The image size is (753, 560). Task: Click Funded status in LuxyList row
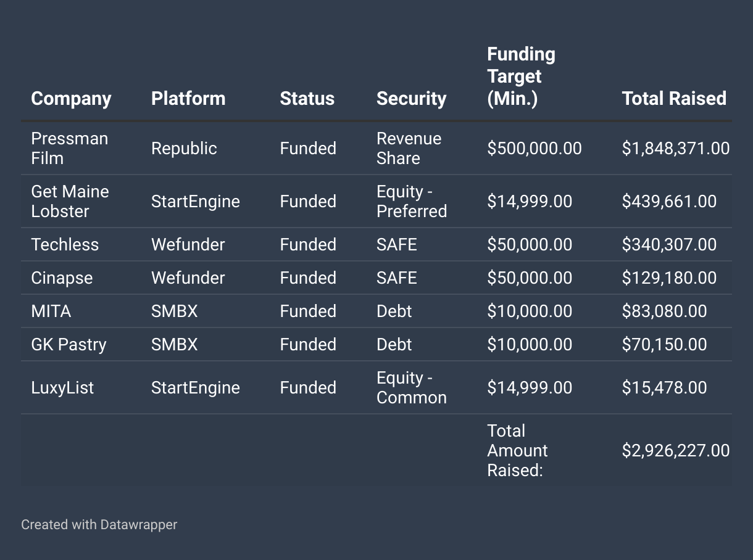(x=308, y=388)
